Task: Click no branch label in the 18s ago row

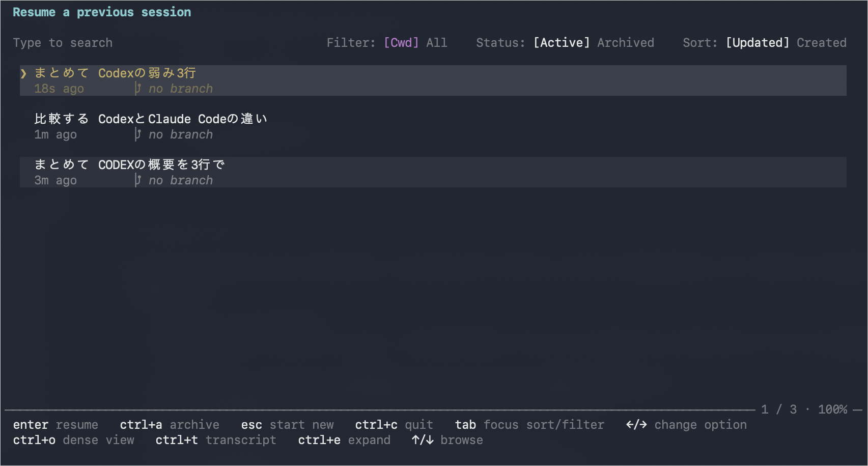Action: click(181, 89)
